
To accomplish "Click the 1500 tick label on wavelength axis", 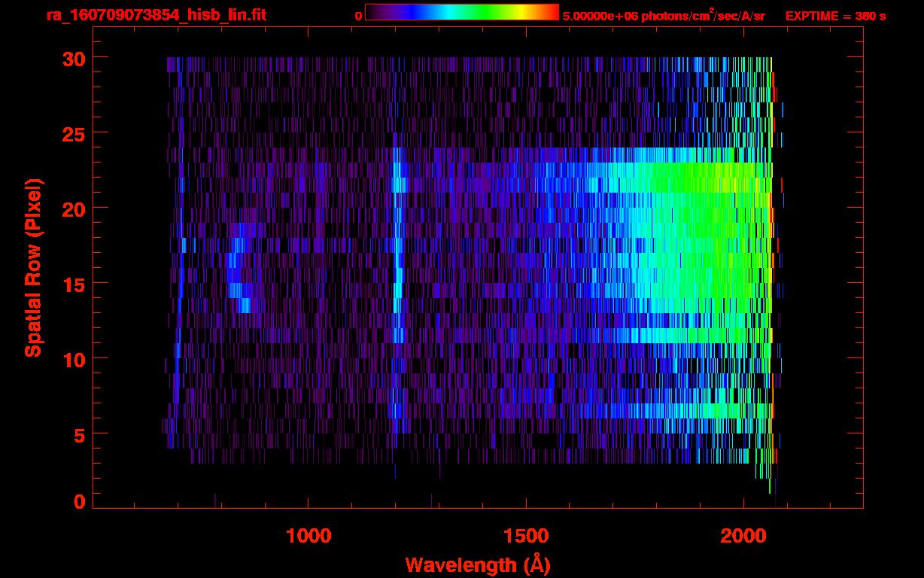I will [526, 536].
